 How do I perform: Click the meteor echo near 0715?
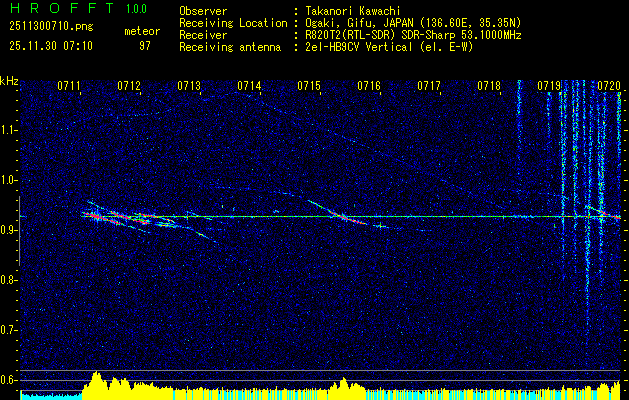pos(341,215)
